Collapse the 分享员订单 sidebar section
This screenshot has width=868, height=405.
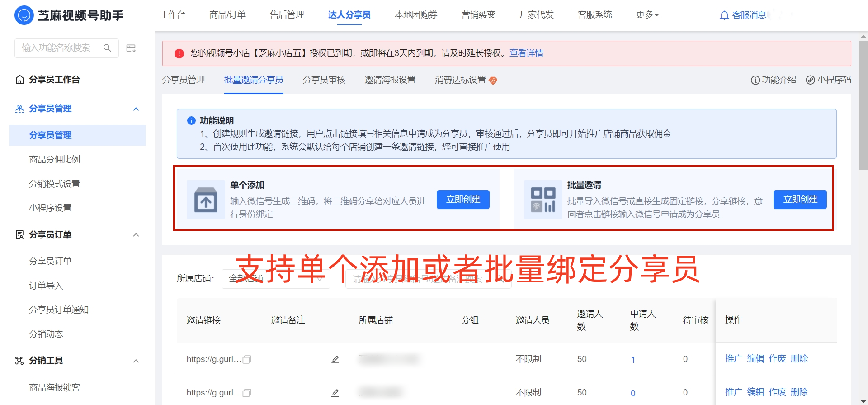(136, 235)
